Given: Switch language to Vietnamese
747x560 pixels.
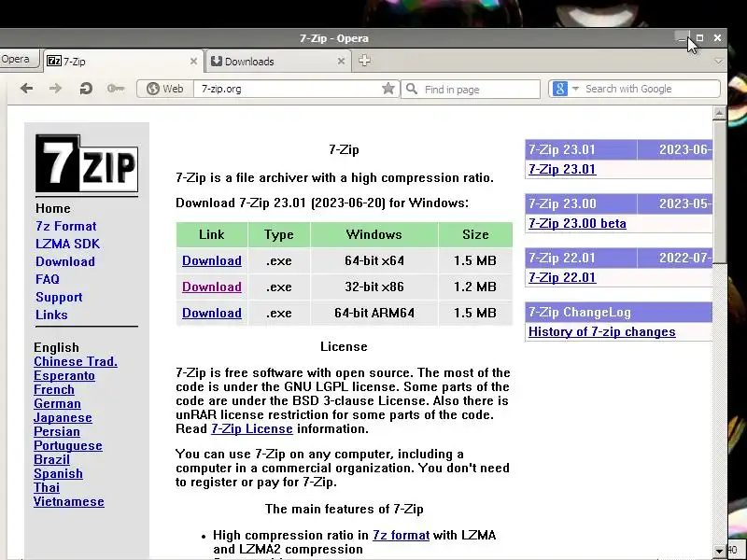Looking at the screenshot, I should (68, 502).
